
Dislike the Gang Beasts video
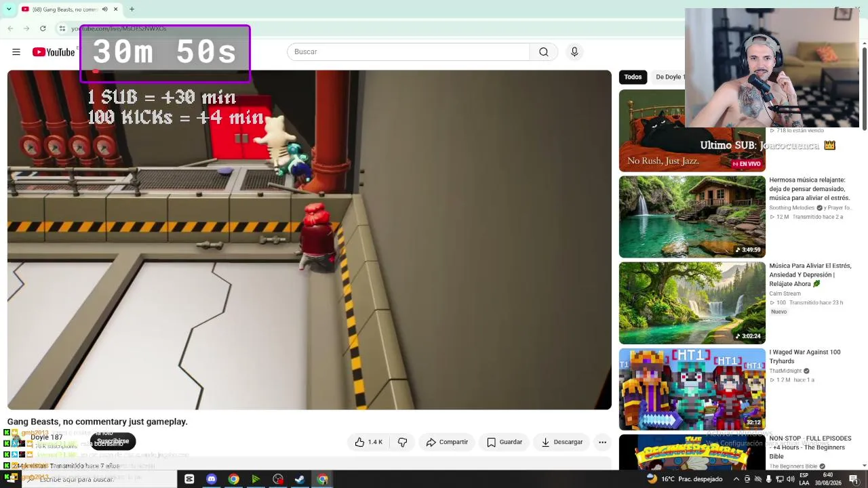click(402, 442)
